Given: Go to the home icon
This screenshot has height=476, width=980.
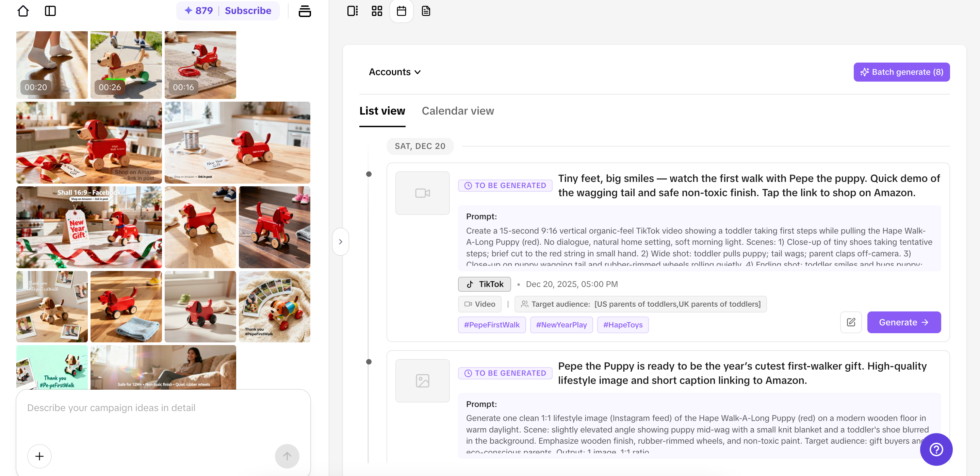Looking at the screenshot, I should 23,11.
